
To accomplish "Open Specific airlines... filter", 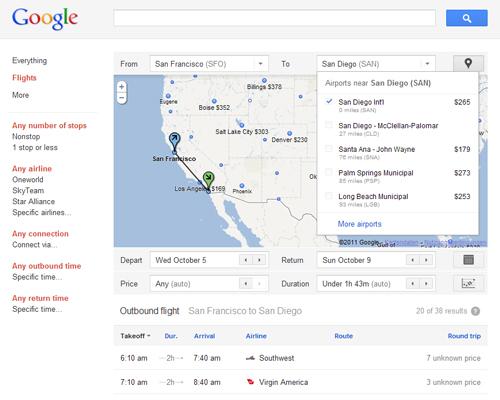I will 42,212.
